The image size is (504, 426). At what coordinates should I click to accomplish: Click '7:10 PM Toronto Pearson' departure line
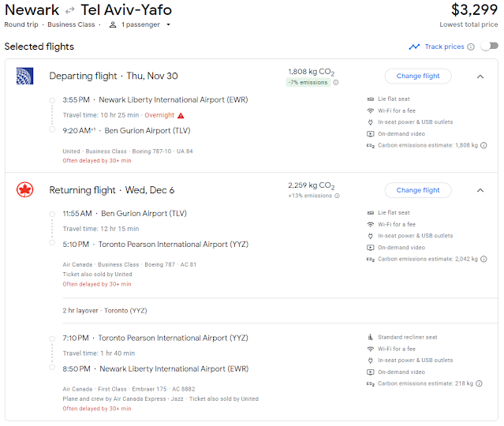pos(155,338)
